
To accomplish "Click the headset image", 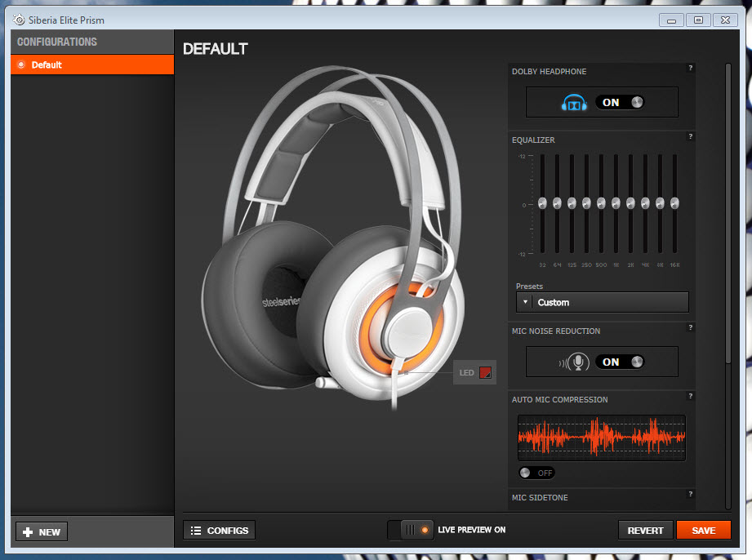I will [x=334, y=238].
